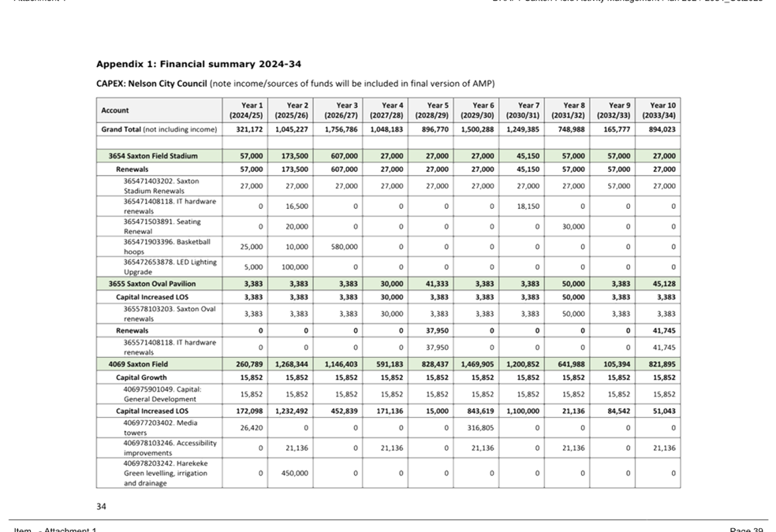Select the heading 'Appendix 1: Financial summary 2024-34'

199,64
